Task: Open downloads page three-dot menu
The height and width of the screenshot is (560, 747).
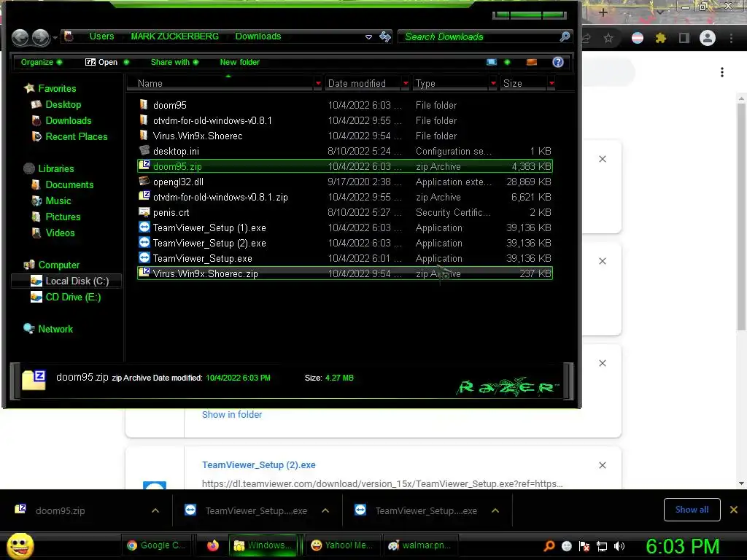Action: click(722, 72)
